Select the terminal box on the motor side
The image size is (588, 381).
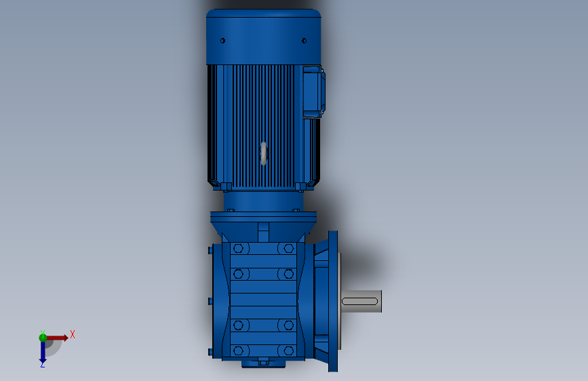pyautogui.click(x=313, y=92)
